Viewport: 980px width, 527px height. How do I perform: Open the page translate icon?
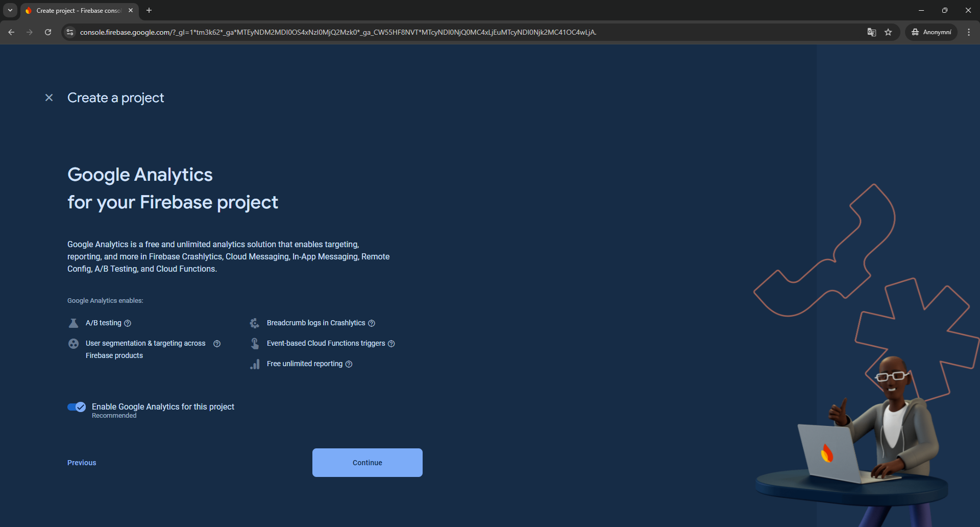872,32
